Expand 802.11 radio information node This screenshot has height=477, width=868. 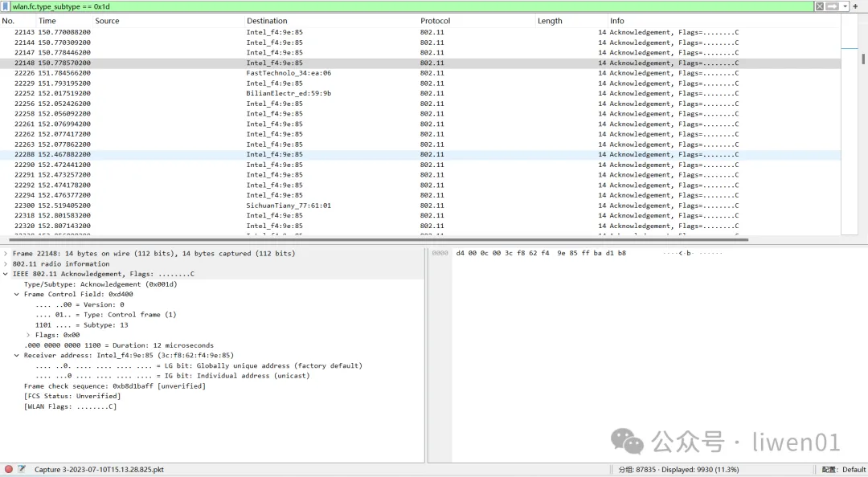point(6,264)
